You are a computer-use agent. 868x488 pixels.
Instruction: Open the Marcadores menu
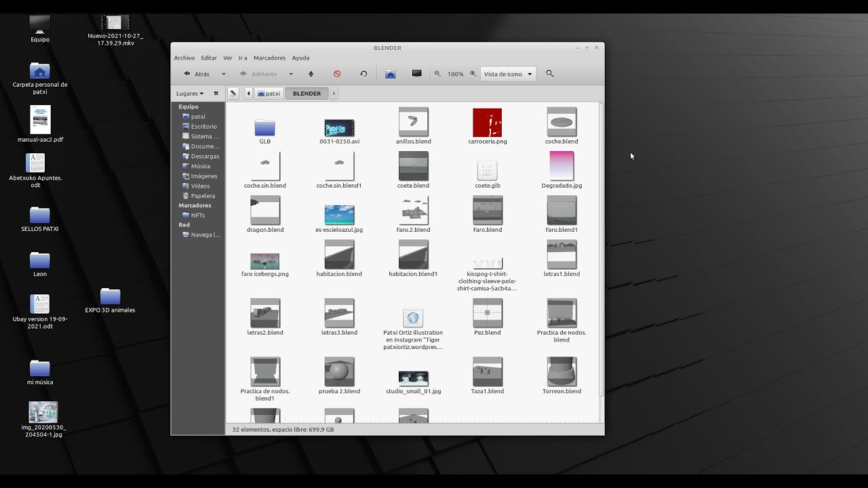pos(269,58)
